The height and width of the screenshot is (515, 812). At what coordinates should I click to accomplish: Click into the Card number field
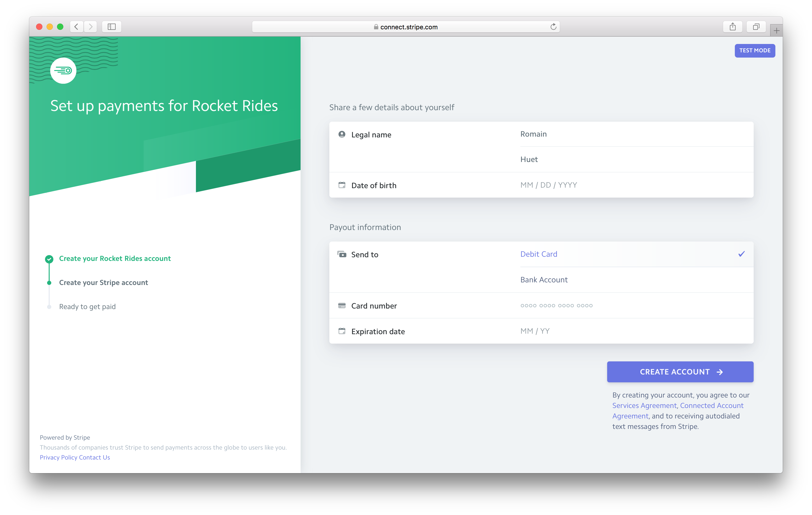pyautogui.click(x=556, y=306)
